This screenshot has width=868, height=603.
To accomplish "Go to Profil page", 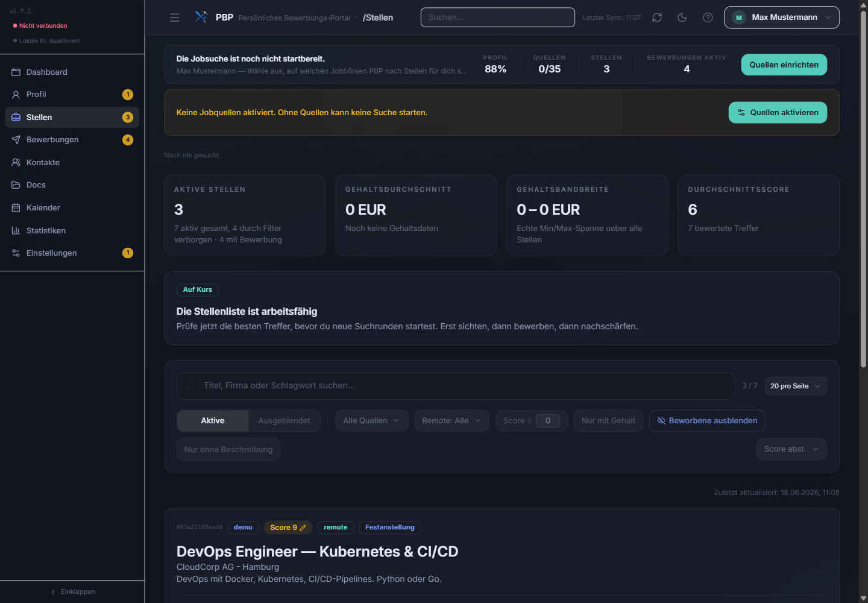I will coord(72,95).
